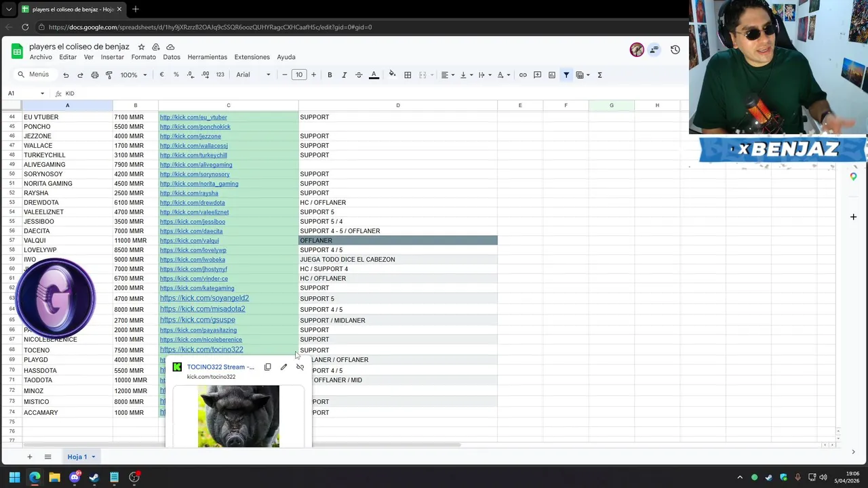Move document using folder icon
The image size is (868, 488).
tap(156, 47)
